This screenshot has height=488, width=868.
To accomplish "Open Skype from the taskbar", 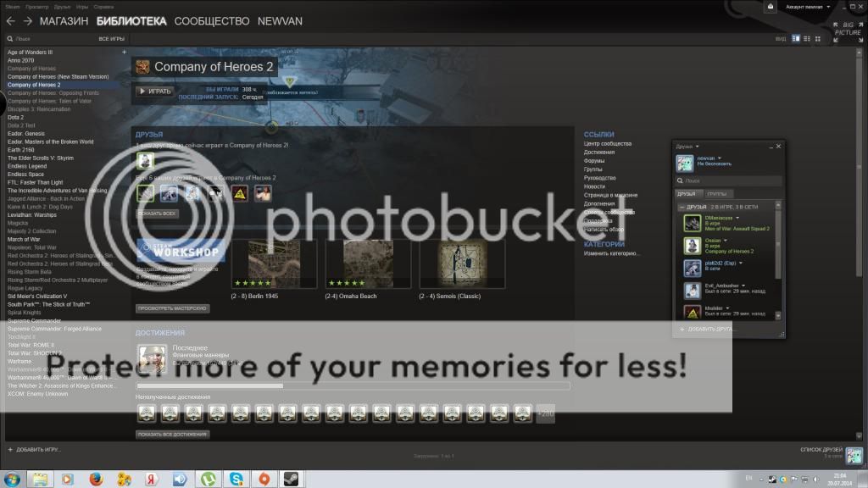I will coord(236,479).
